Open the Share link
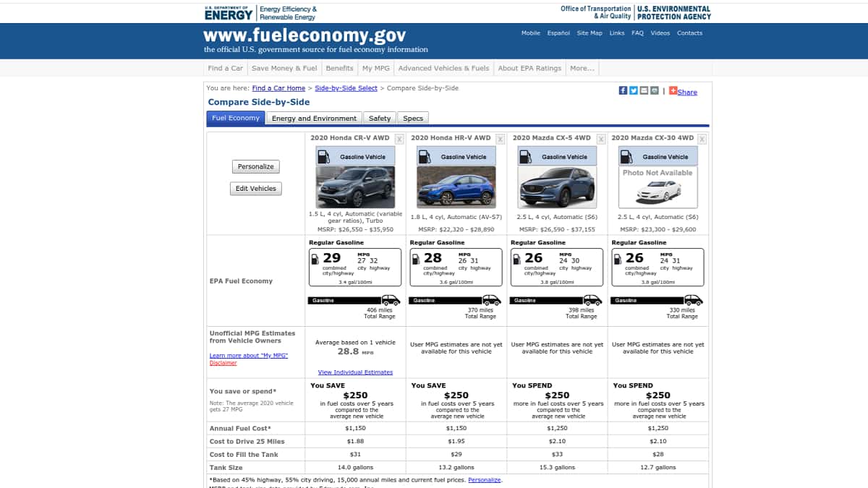The width and height of the screenshot is (868, 488). tap(687, 92)
